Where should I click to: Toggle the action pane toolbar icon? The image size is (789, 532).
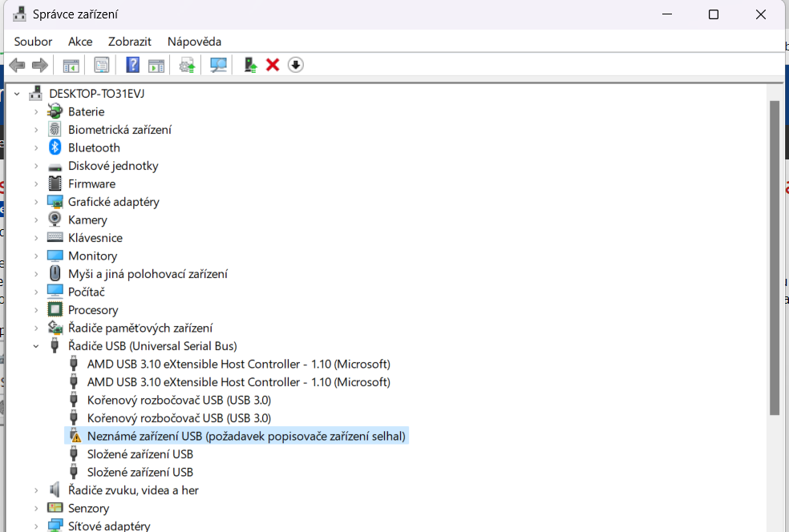point(156,66)
